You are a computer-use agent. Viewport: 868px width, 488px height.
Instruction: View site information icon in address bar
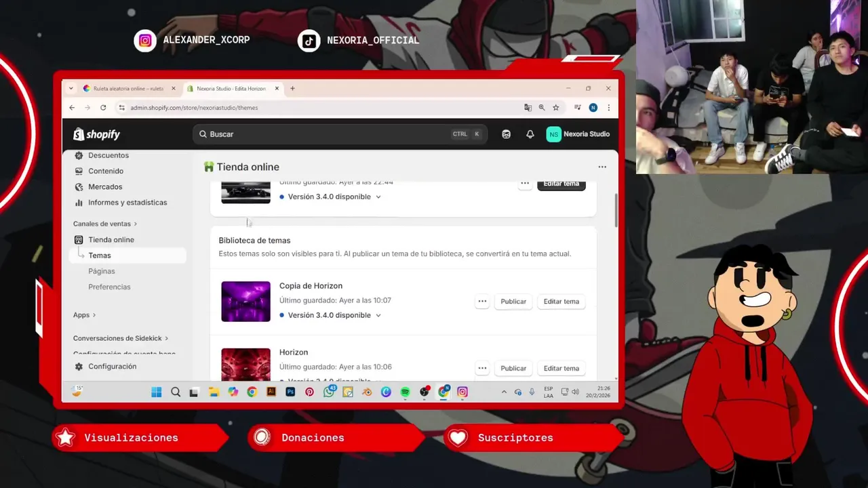point(122,108)
